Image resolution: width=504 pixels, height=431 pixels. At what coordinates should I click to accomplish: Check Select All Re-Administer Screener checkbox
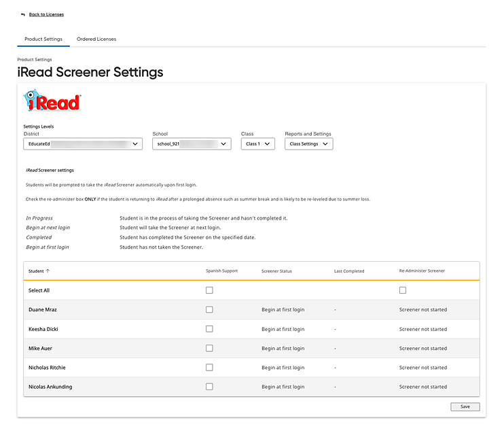402,290
